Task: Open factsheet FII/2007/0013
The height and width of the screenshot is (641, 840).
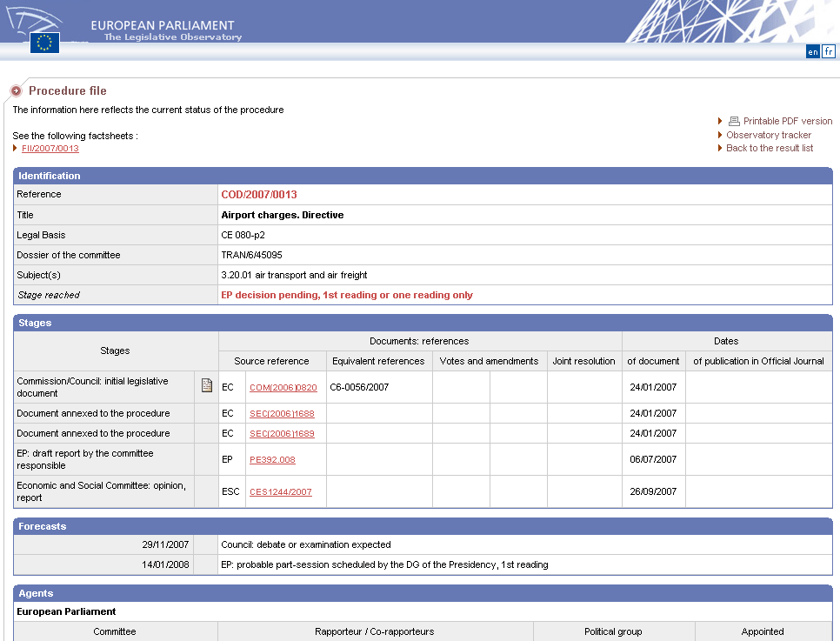Action: tap(50, 149)
